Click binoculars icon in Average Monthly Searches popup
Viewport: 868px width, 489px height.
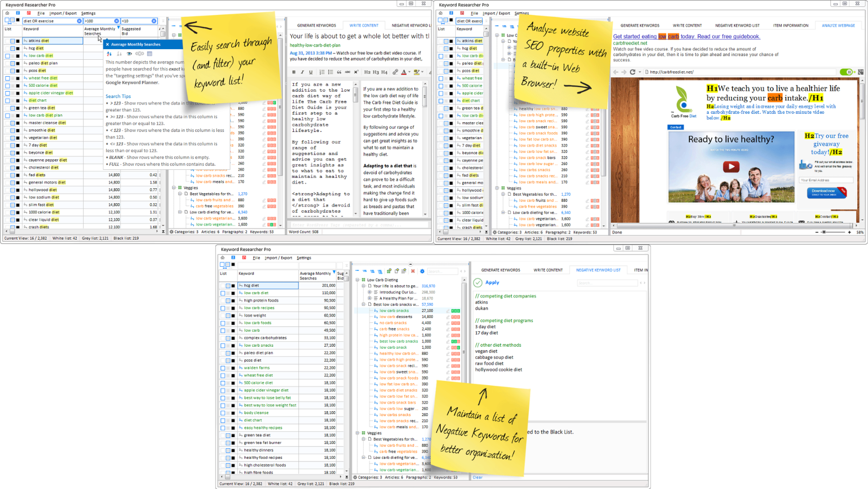(x=140, y=53)
